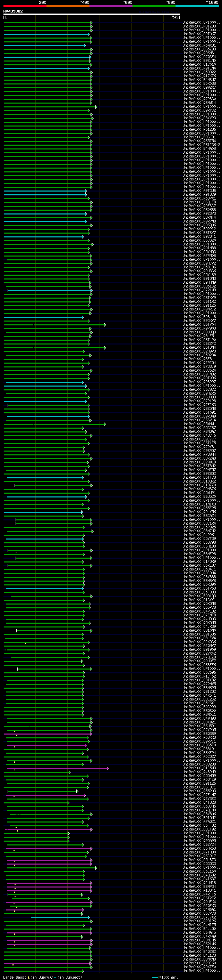The image size is (222, 980).
Task: Select hit label UniRef100_Q8LE51
Action: pyautogui.click(x=199, y=336)
